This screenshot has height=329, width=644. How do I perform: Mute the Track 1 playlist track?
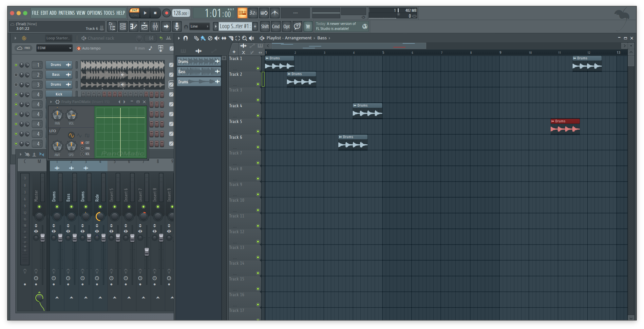pos(258,69)
